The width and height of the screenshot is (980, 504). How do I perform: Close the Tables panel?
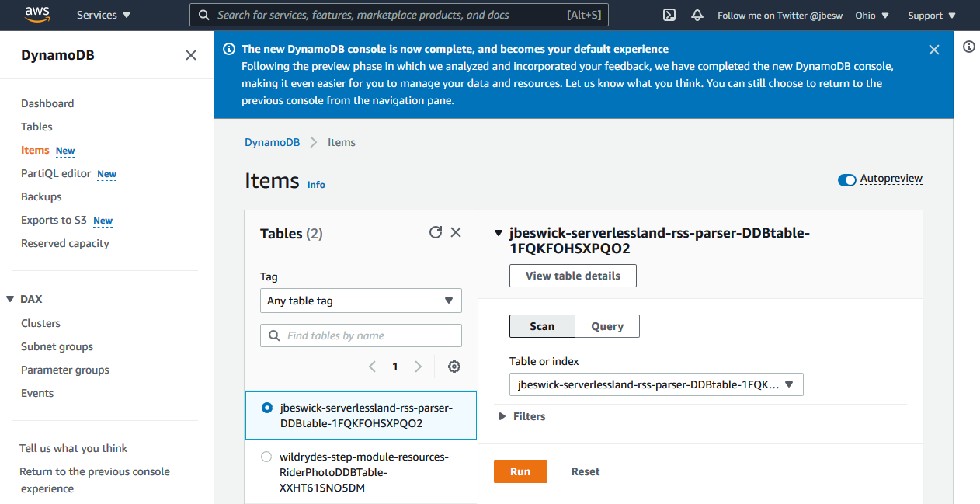456,232
